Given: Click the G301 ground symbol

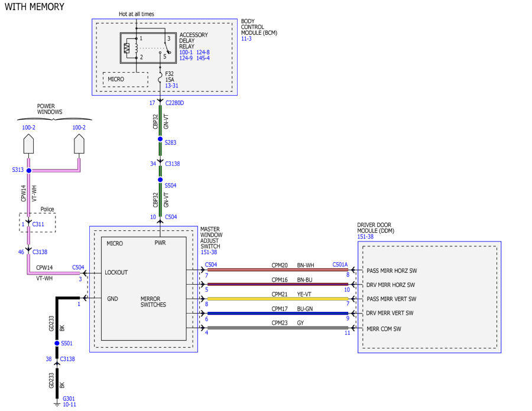Looking at the screenshot, I should pyautogui.click(x=57, y=403).
